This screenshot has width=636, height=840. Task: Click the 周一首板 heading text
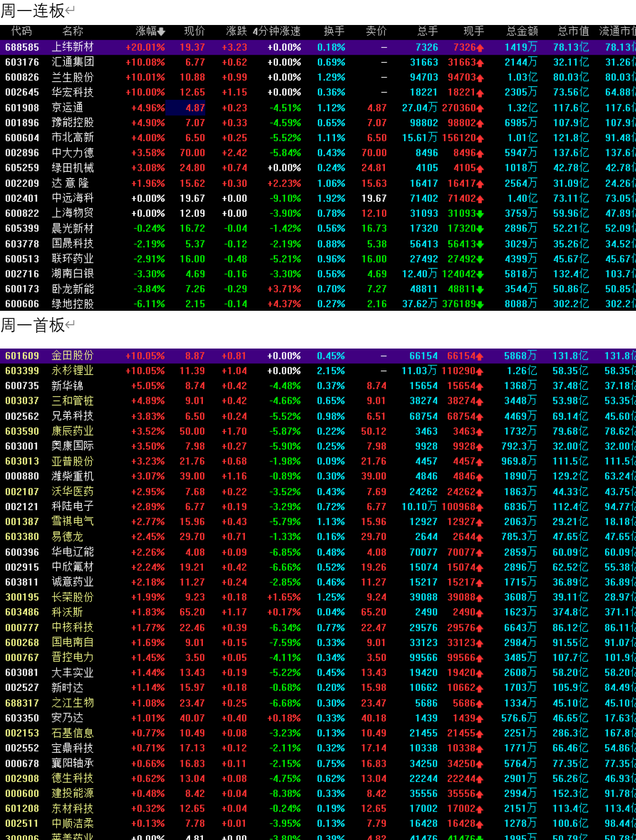[x=33, y=325]
